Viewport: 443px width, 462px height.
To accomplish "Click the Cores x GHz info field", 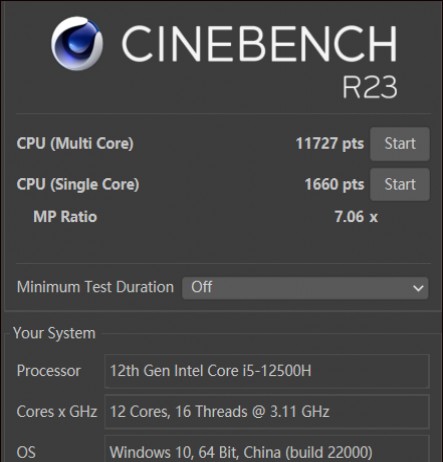I will (267, 412).
